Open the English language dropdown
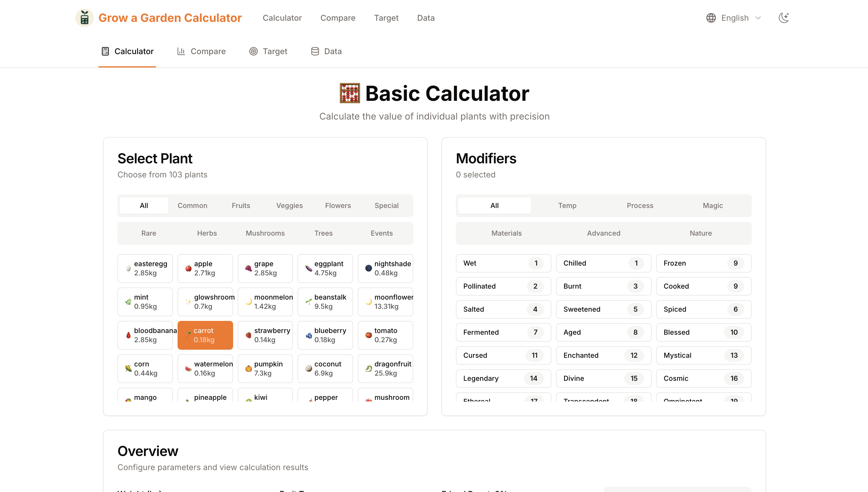868x492 pixels. (733, 18)
